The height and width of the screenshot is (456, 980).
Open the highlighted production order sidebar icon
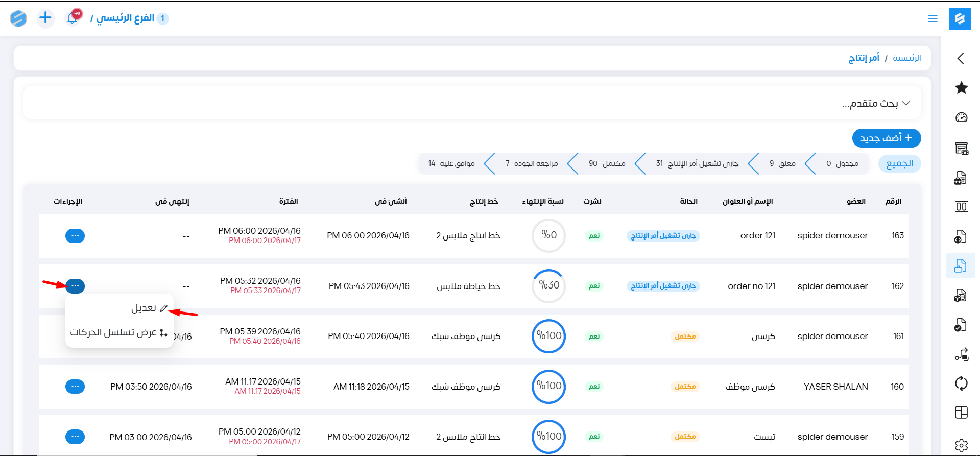tap(961, 266)
